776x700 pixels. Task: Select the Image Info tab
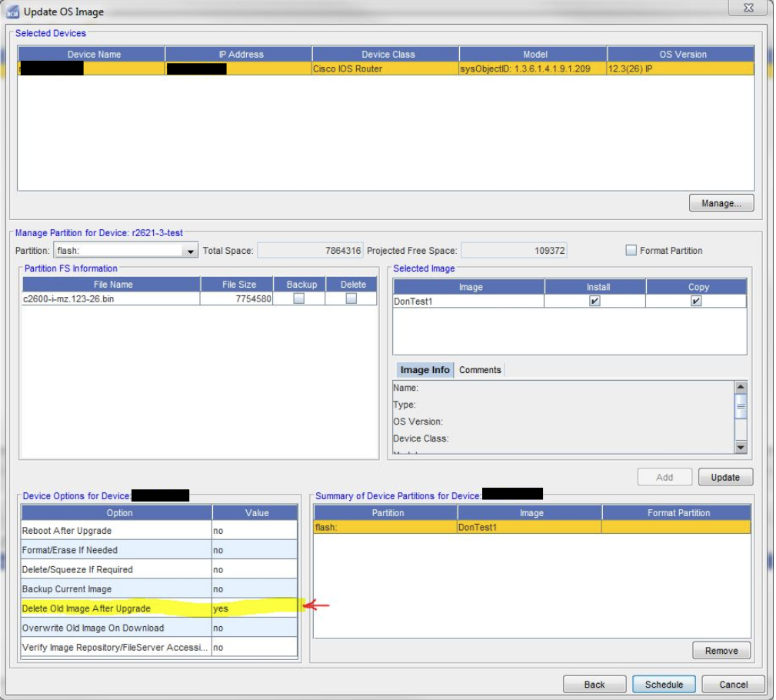pyautogui.click(x=425, y=370)
